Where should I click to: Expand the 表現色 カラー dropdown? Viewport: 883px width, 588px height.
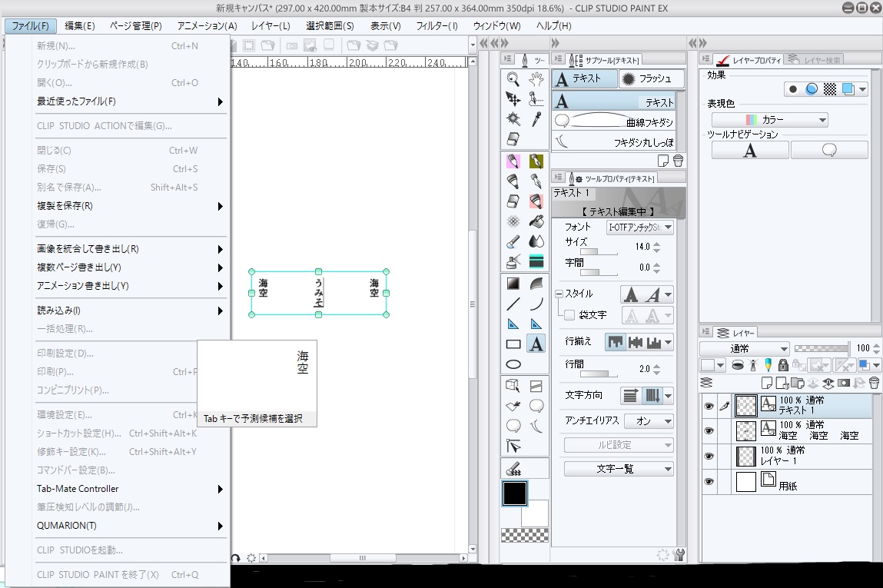point(769,120)
